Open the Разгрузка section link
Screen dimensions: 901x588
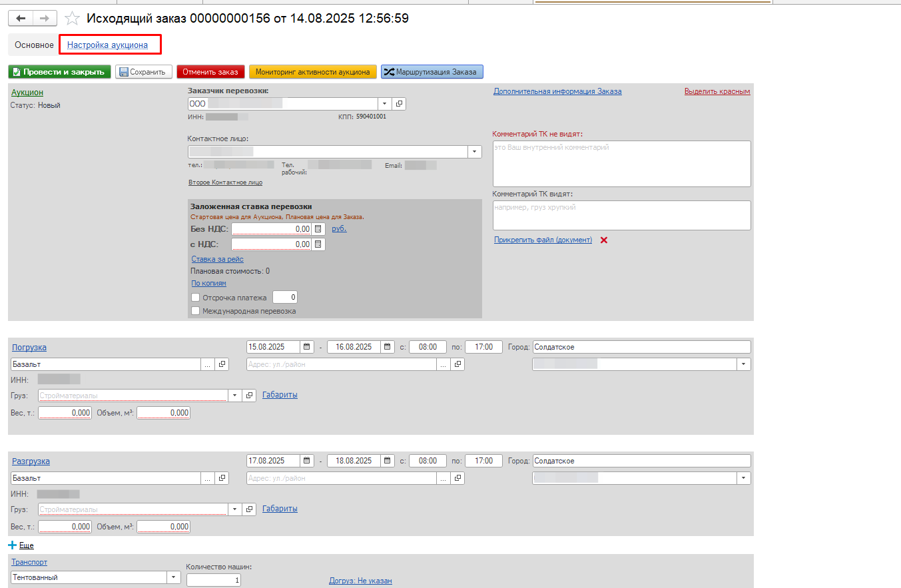tap(31, 461)
